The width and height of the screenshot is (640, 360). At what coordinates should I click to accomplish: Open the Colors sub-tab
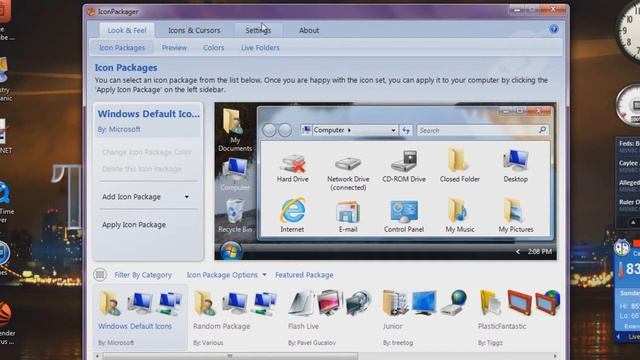213,48
